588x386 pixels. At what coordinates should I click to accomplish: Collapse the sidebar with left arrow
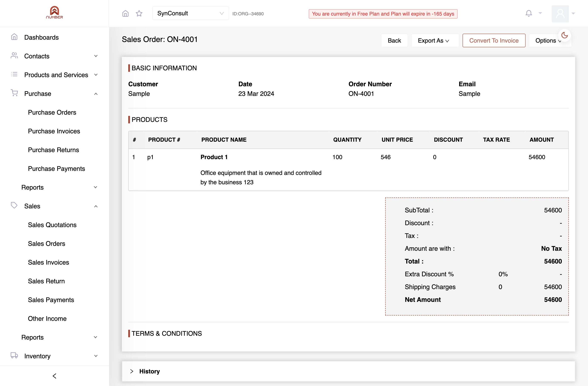pos(54,376)
